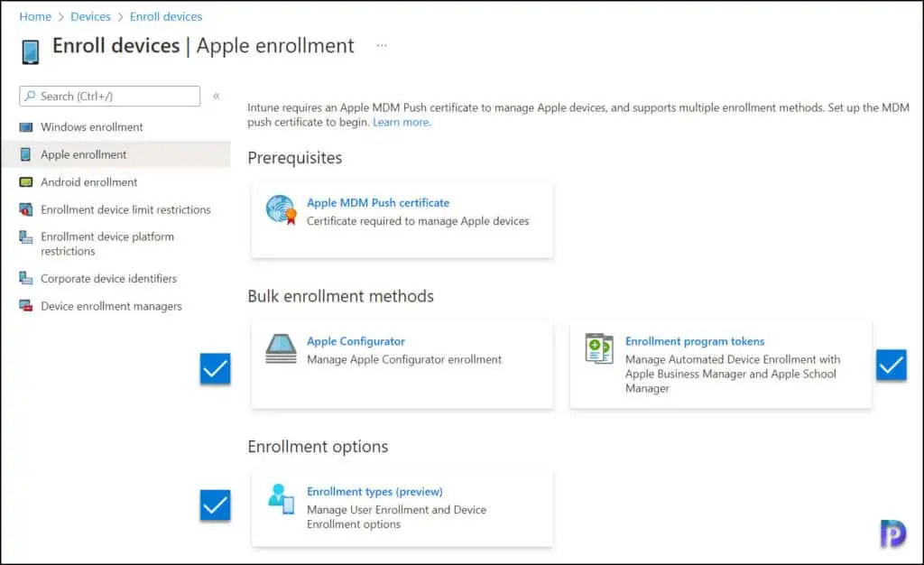Click the Corporate device identifiers icon
This screenshot has width=924, height=565.
tap(26, 278)
